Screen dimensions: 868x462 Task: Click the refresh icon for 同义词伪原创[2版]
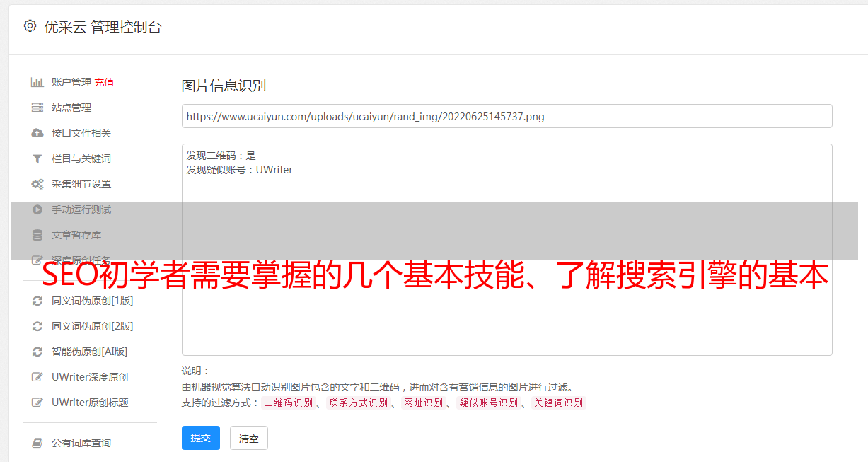click(37, 326)
